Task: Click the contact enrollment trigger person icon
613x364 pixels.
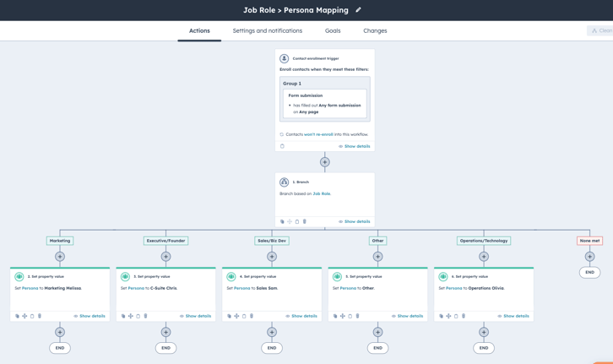Action: pos(285,58)
